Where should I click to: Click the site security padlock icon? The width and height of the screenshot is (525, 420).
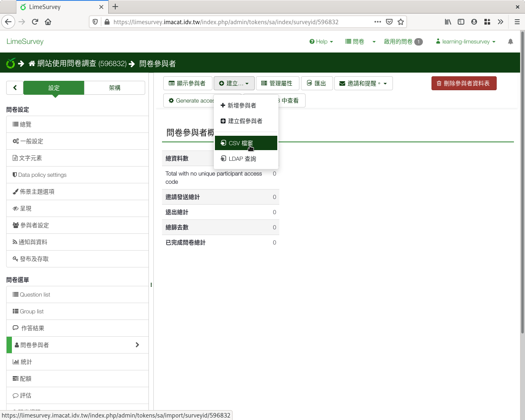[107, 22]
